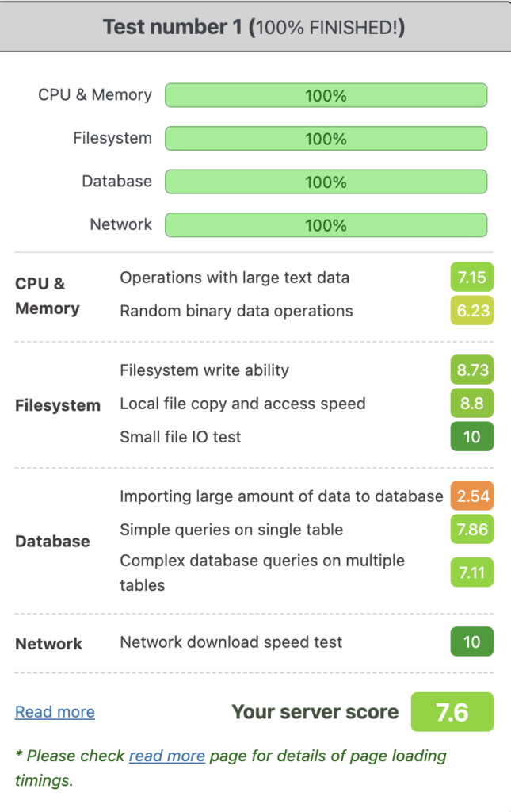Select the Importing large amount of data row
Image resolution: width=511 pixels, height=812 pixels.
pyautogui.click(x=281, y=496)
